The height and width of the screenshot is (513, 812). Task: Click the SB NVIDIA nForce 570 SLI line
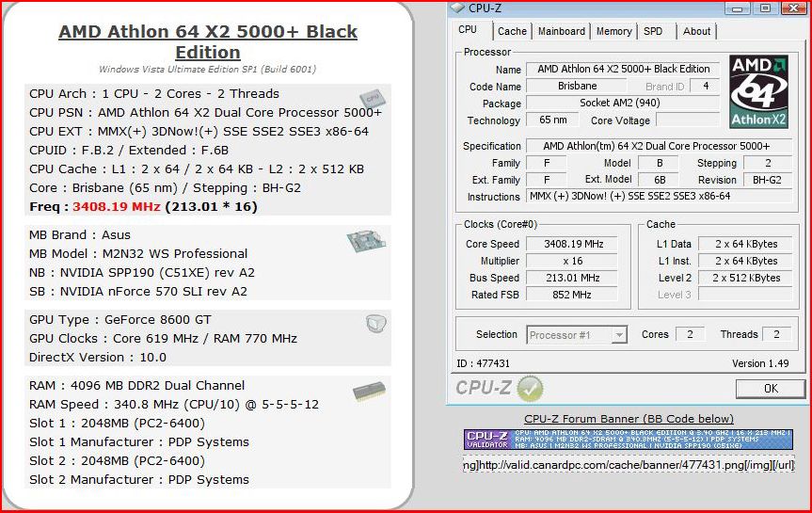click(138, 291)
